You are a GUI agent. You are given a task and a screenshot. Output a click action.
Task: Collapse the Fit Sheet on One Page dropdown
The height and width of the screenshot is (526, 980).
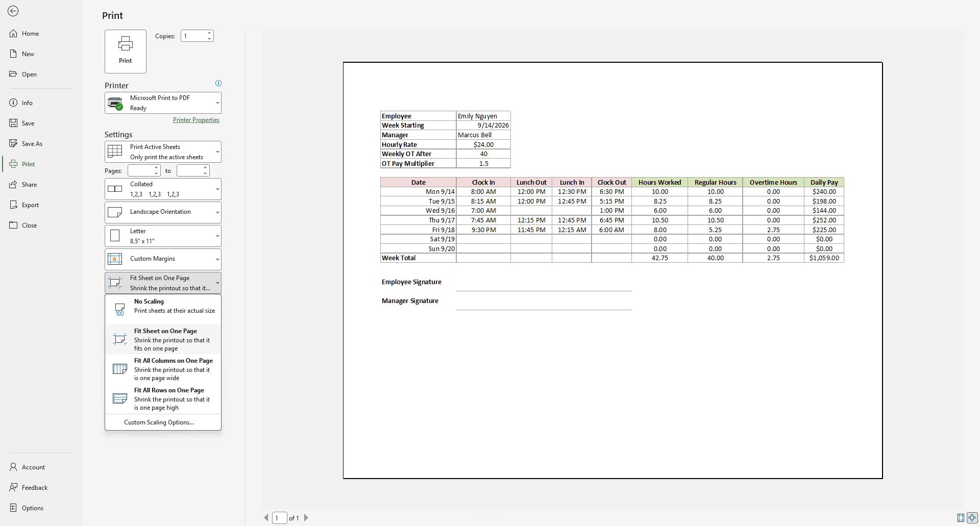(x=163, y=283)
